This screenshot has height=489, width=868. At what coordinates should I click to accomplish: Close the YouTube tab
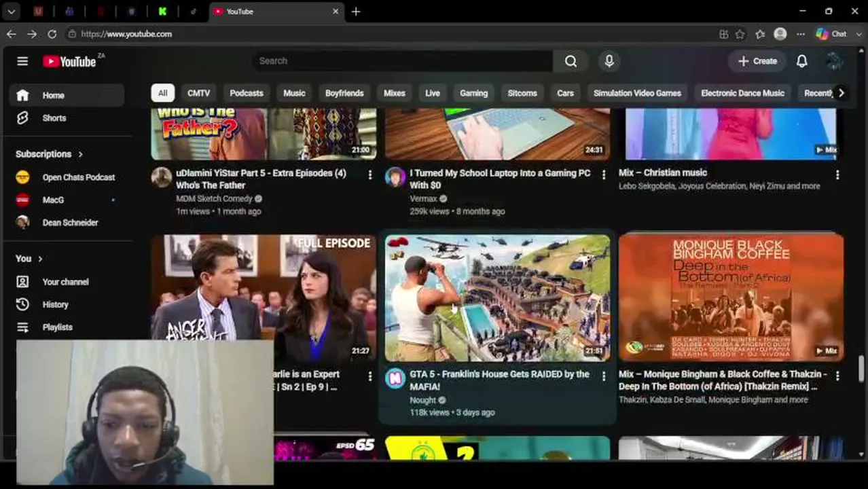[336, 12]
